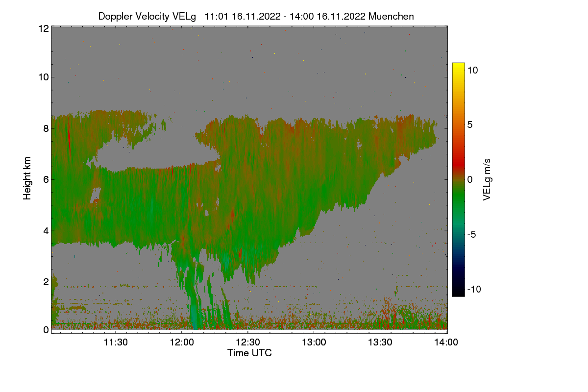Click the 12:00 time axis tick label

pos(182,343)
